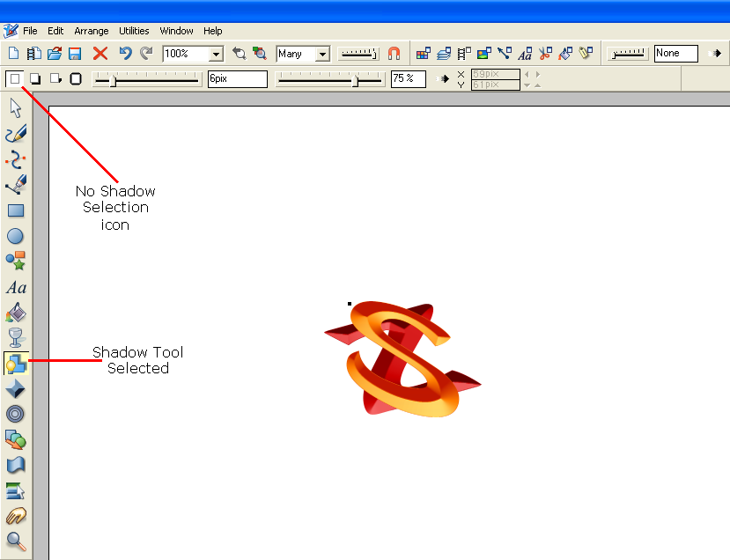Select the Fill tool

coord(16,313)
